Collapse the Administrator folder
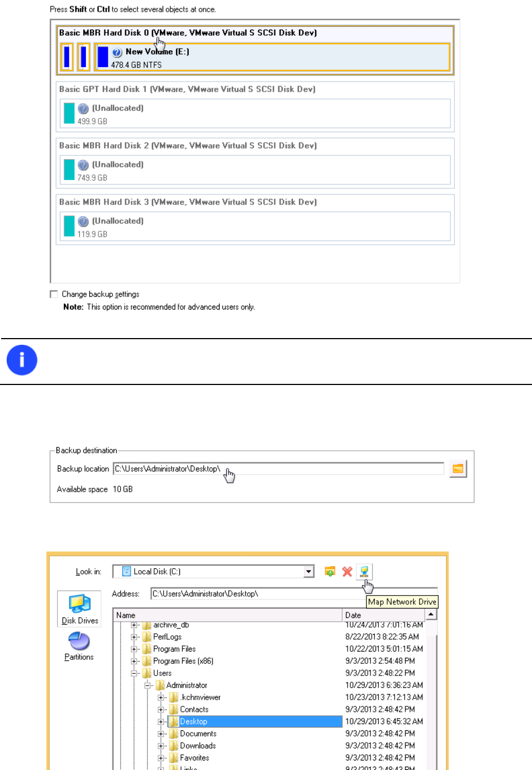532x770 pixels. point(148,686)
